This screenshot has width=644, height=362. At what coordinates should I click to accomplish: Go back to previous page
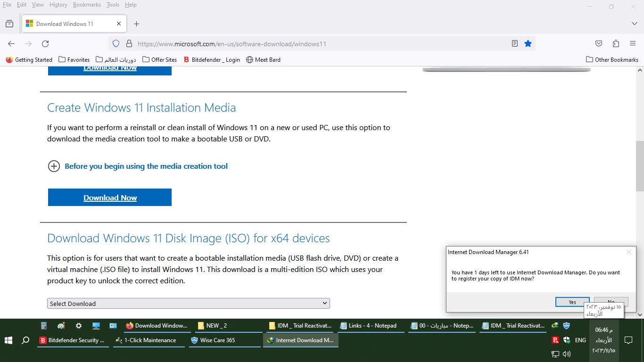point(11,44)
